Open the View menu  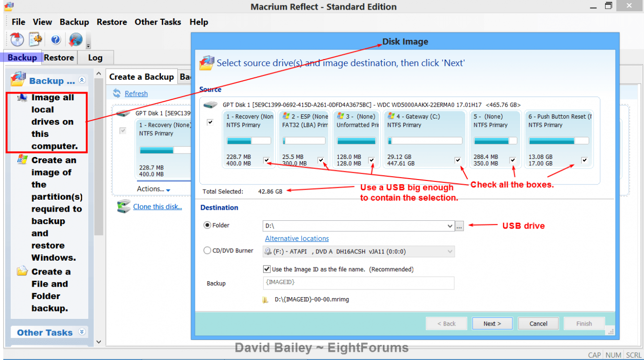[x=42, y=22]
